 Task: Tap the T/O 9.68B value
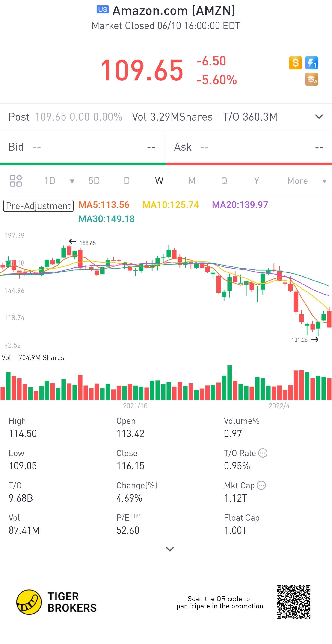[21, 498]
